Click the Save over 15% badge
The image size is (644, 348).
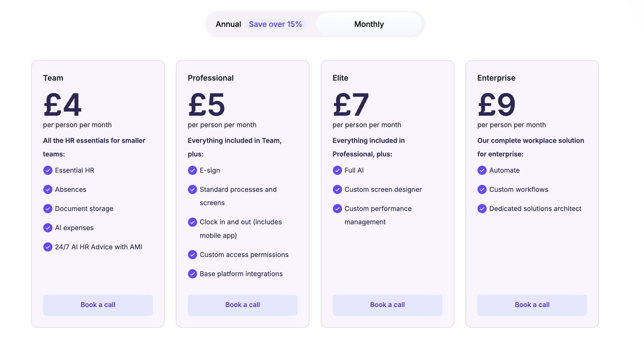click(x=275, y=24)
